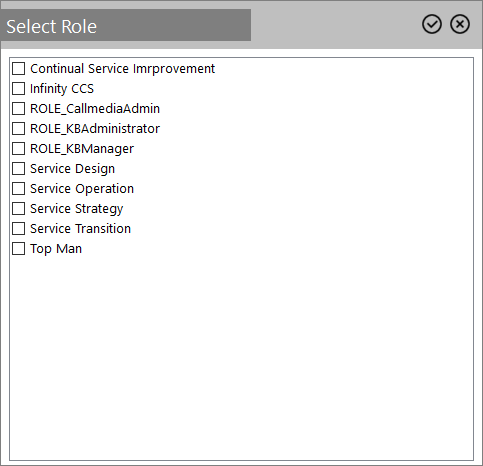Click the ROLE_KBAdministrator label text
This screenshot has width=483, height=466.
pos(95,129)
